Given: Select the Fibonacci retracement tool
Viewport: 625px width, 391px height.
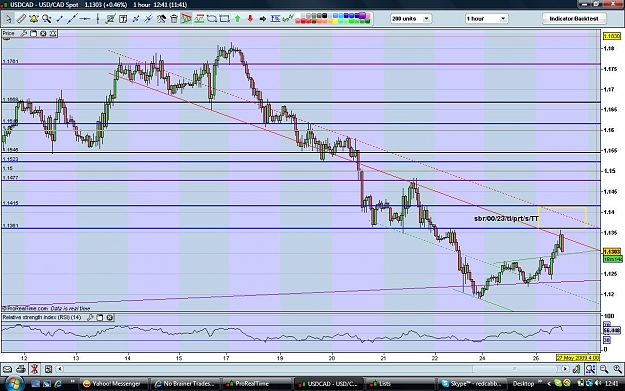Looking at the screenshot, I should click(x=199, y=19).
